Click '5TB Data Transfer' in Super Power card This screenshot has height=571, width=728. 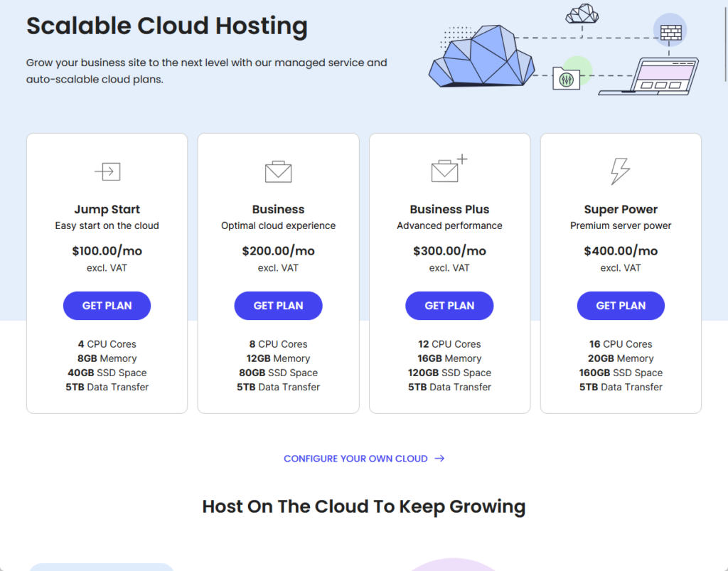(621, 387)
